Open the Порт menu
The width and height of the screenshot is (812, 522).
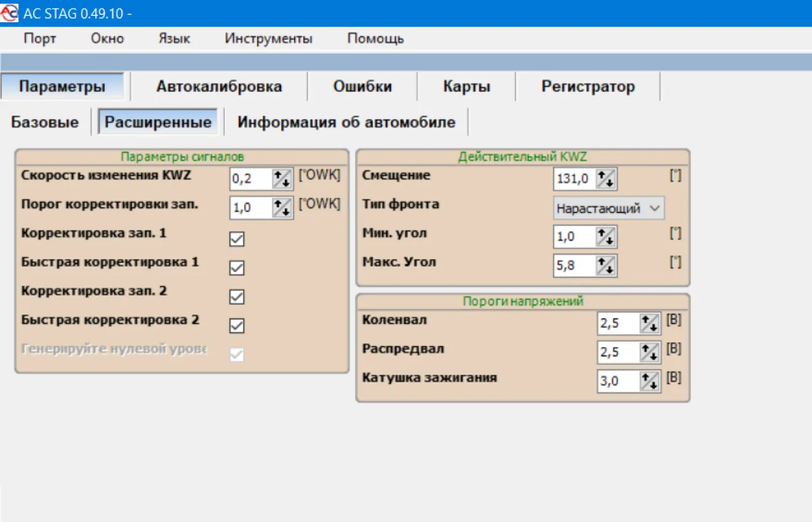[40, 39]
